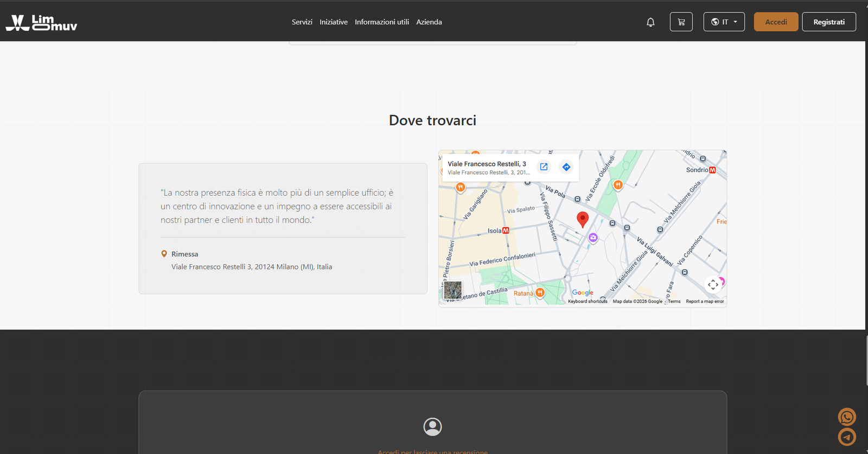Click the Sondrio metro station icon
The width and height of the screenshot is (868, 454).
[x=712, y=170]
